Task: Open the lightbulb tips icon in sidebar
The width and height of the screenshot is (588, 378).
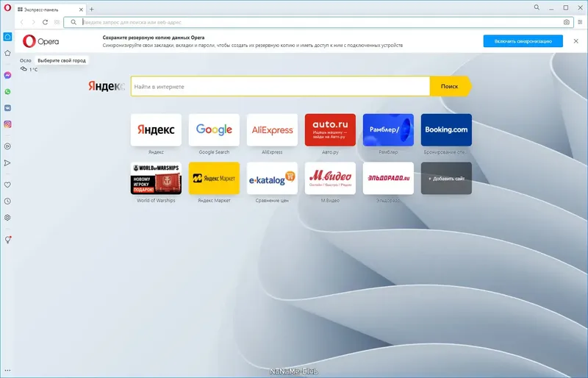Action: pos(7,240)
